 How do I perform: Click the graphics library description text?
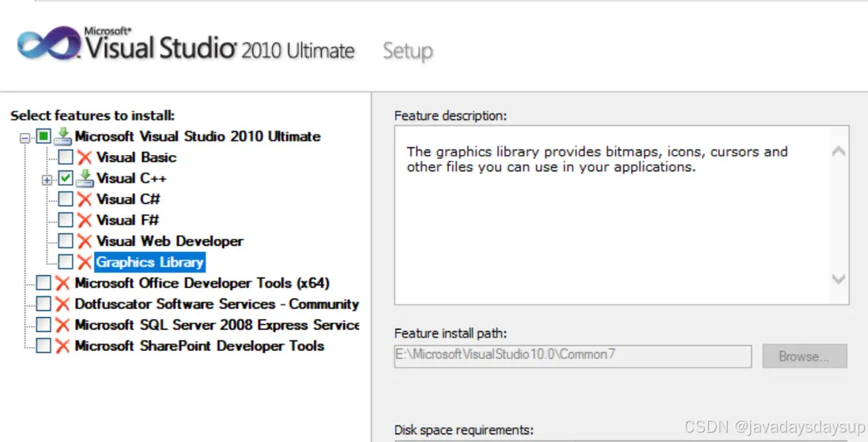[x=597, y=160]
